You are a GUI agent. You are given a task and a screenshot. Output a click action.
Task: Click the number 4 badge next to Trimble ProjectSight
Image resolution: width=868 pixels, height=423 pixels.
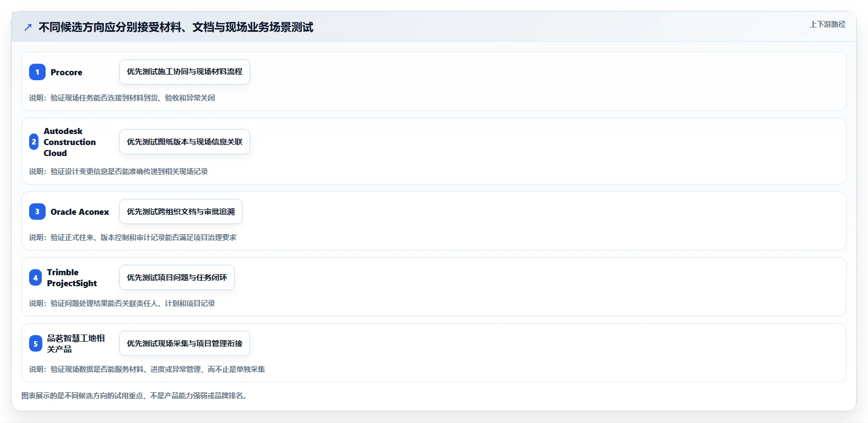36,277
